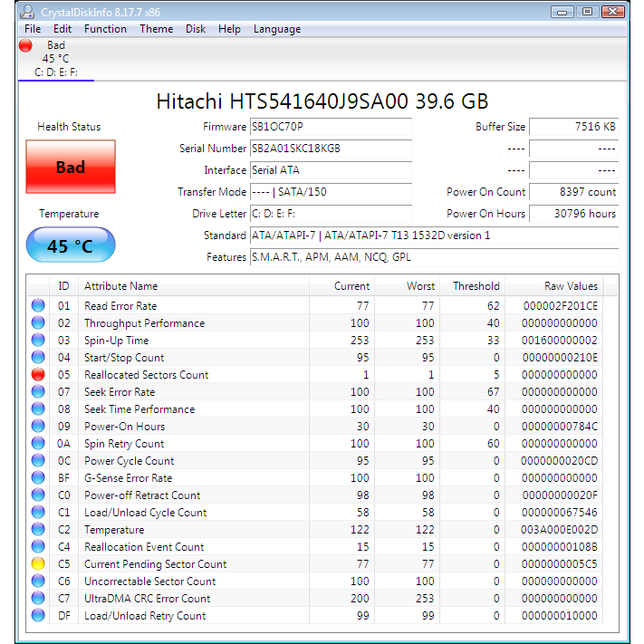Open the Language menu
The width and height of the screenshot is (644, 644).
pos(277,29)
